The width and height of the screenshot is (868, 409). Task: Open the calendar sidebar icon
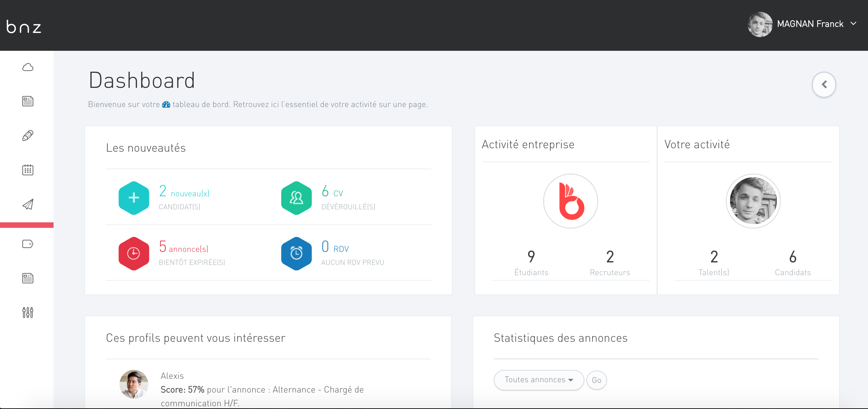[x=27, y=170]
